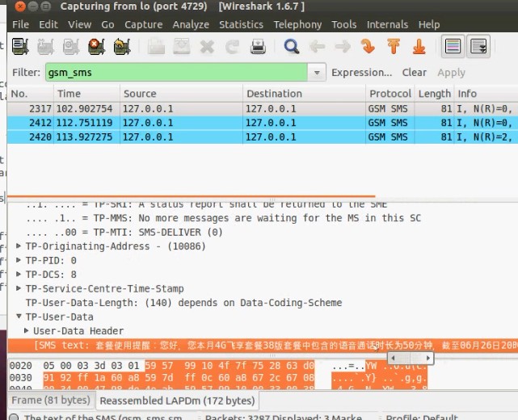Screen dimensions: 518x420
Task: Expand the User-Data Header node
Action: (27, 330)
